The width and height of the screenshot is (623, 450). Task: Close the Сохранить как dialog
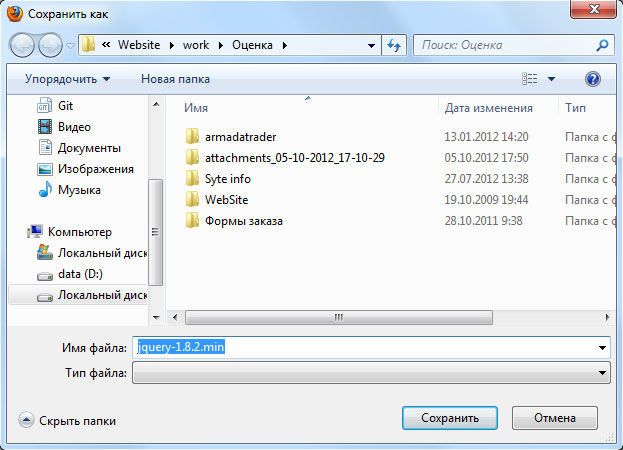click(x=594, y=9)
